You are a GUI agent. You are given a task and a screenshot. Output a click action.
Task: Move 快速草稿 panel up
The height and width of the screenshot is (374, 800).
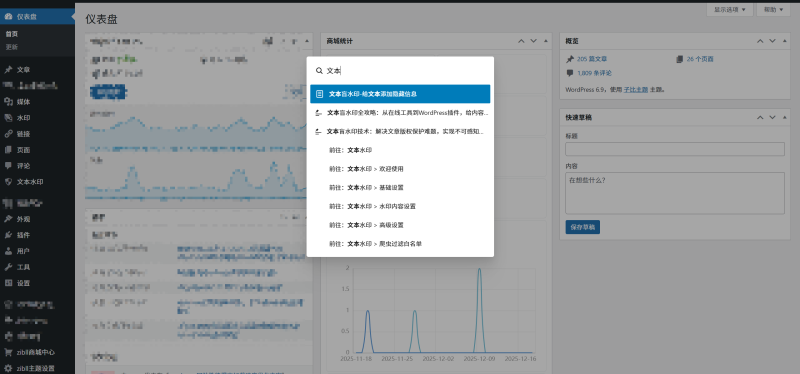(760, 117)
